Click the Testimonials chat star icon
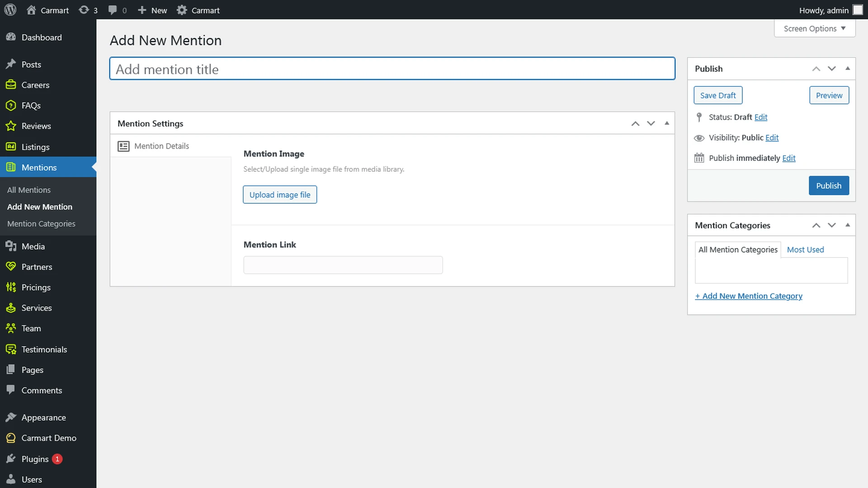The width and height of the screenshot is (868, 488). (11, 349)
